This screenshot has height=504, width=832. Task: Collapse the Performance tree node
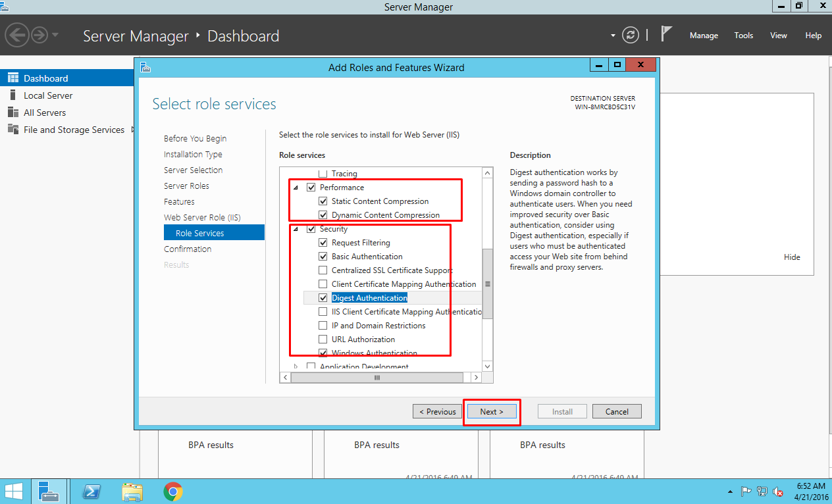tap(296, 188)
